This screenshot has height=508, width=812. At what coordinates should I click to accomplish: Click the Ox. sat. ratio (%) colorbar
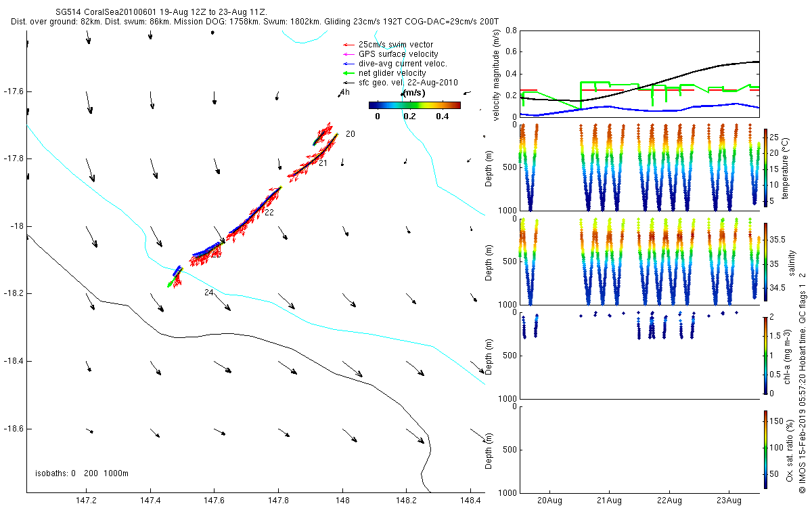(x=765, y=447)
